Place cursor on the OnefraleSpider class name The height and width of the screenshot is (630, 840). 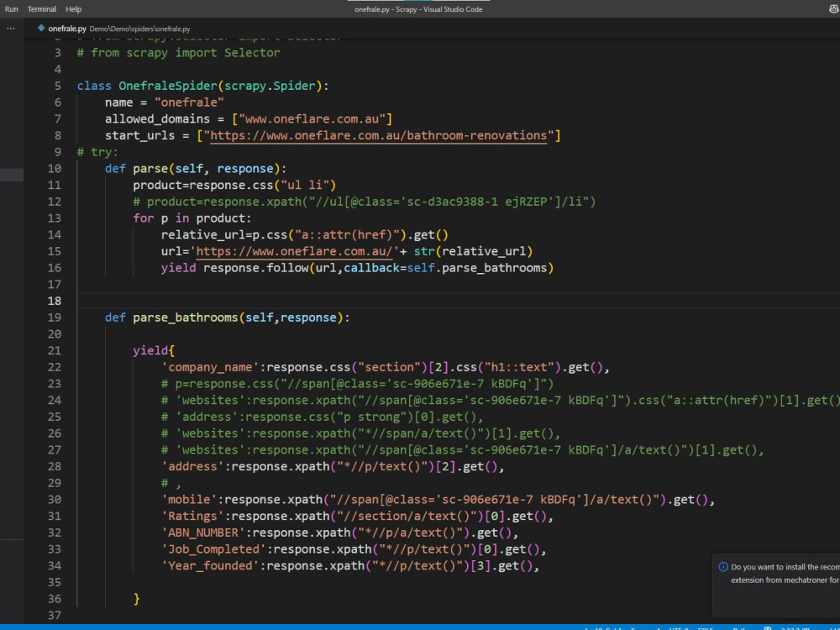pos(168,86)
